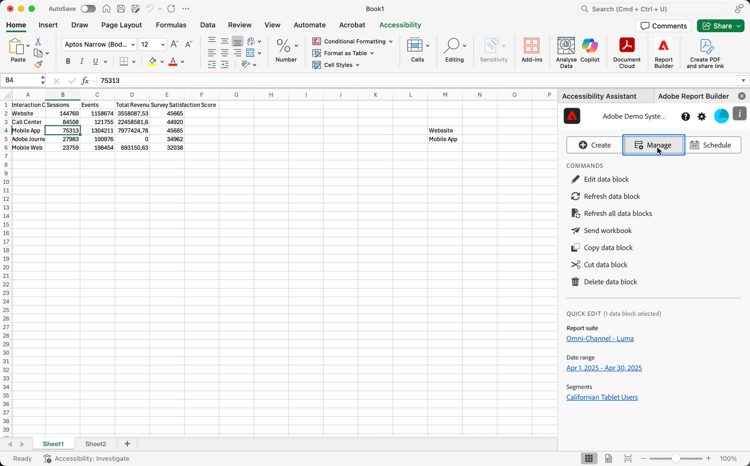Click the Schedule button in Report Builder

pyautogui.click(x=713, y=145)
